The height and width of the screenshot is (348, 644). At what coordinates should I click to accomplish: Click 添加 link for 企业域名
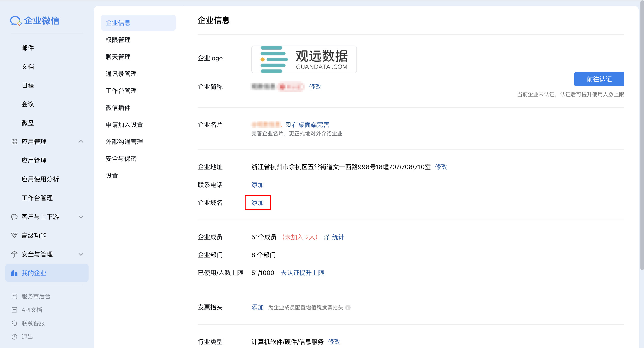(x=258, y=202)
